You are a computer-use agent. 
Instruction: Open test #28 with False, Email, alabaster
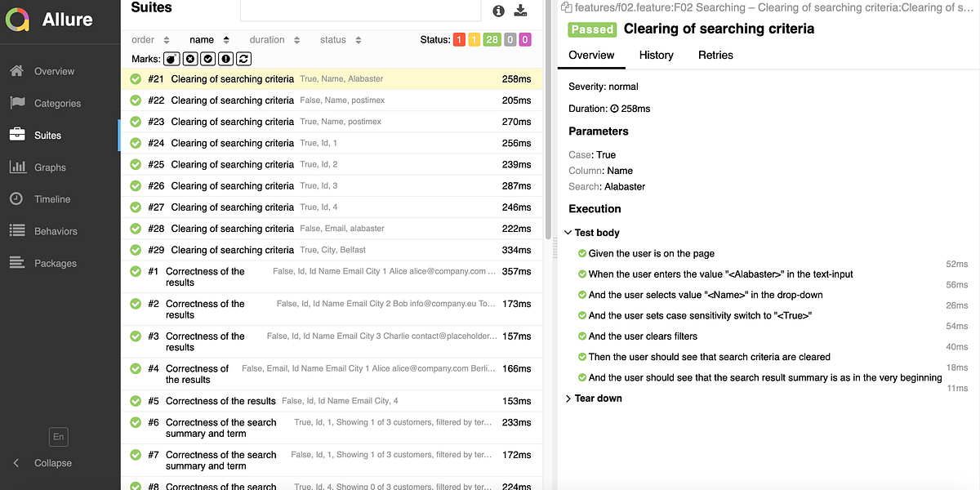[x=332, y=229]
